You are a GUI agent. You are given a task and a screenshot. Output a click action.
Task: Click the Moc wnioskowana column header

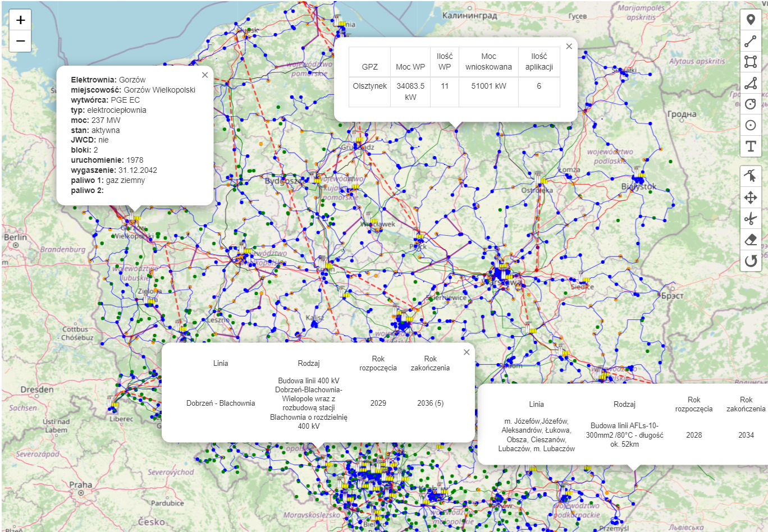tap(488, 61)
